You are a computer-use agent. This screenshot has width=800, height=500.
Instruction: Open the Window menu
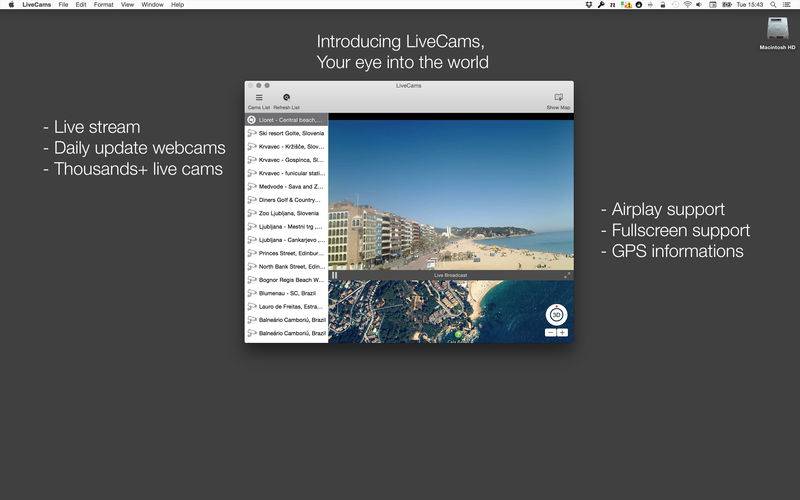[x=152, y=5]
